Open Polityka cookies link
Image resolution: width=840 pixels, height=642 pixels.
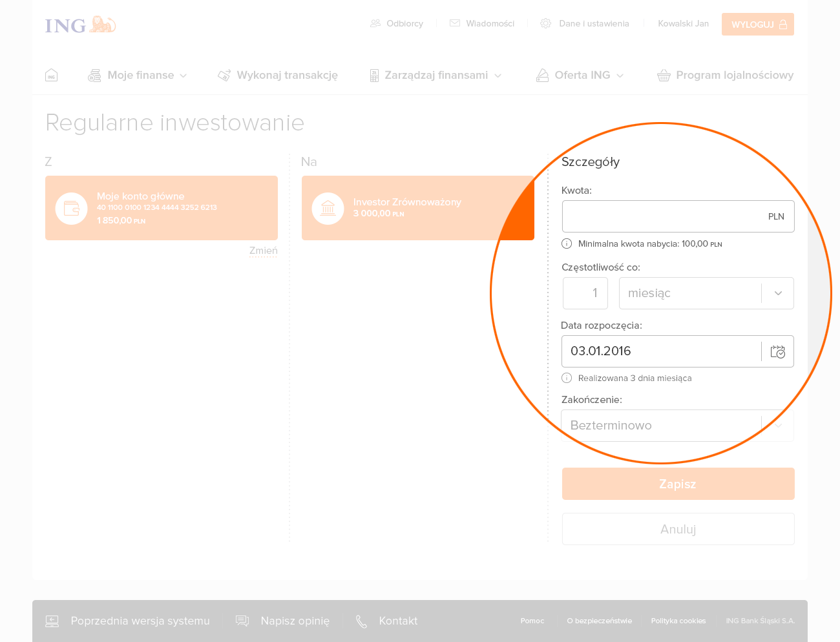[x=678, y=621]
